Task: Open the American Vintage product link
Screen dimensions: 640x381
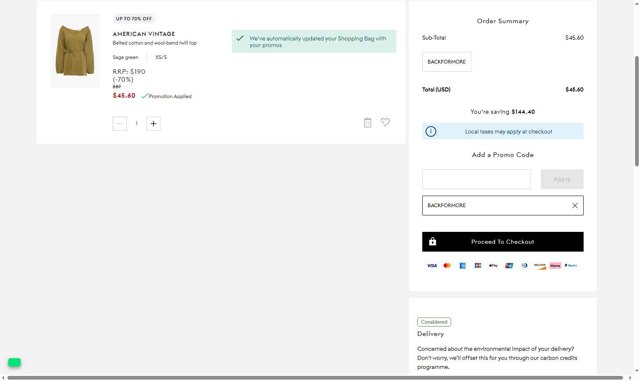Action: 144,34
